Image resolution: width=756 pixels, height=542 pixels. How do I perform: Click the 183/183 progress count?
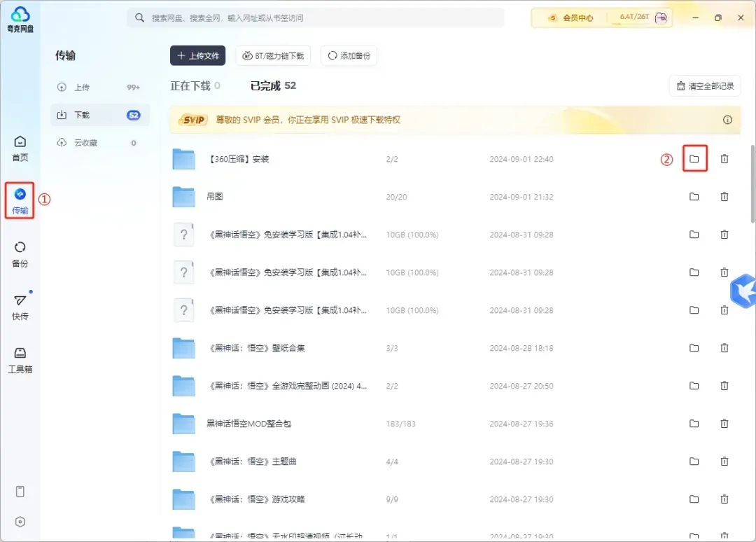(x=400, y=424)
